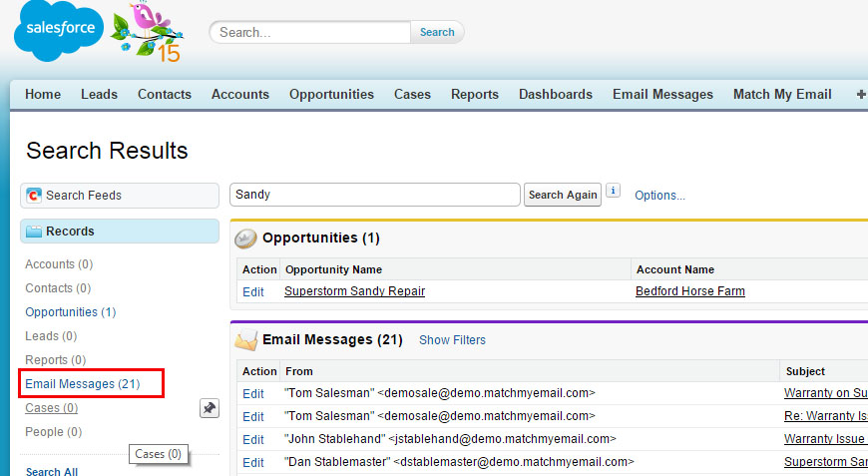Click the Search Feeds chatter icon
The height and width of the screenshot is (476, 868).
[x=34, y=196]
